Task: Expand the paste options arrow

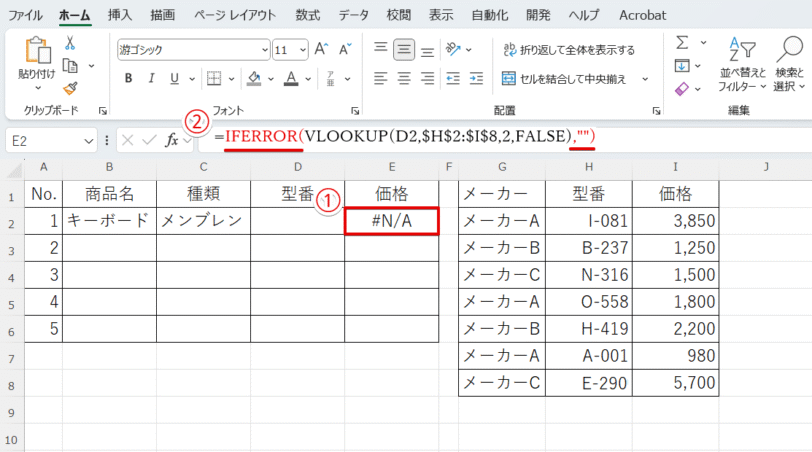Action: pyautogui.click(x=37, y=88)
